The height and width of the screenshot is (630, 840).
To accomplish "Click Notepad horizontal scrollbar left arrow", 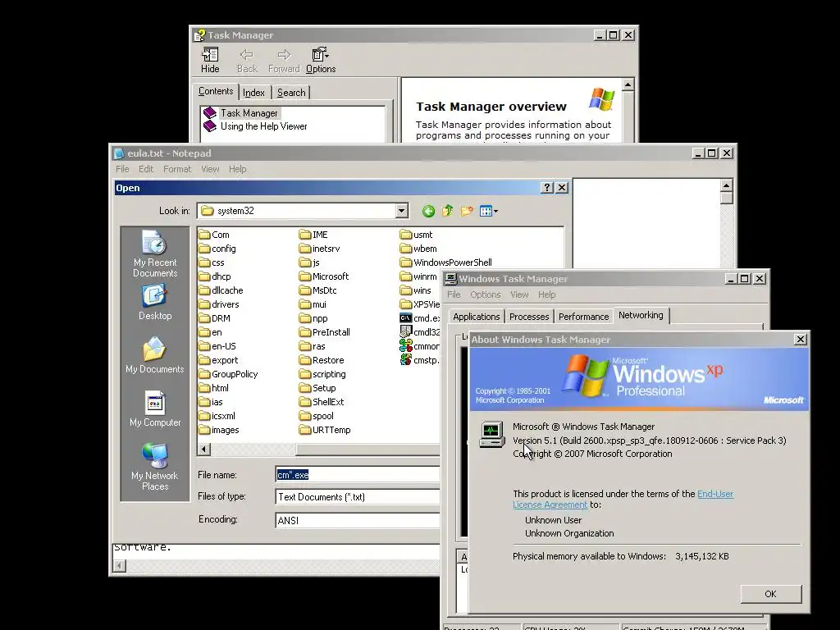I will tap(120, 565).
